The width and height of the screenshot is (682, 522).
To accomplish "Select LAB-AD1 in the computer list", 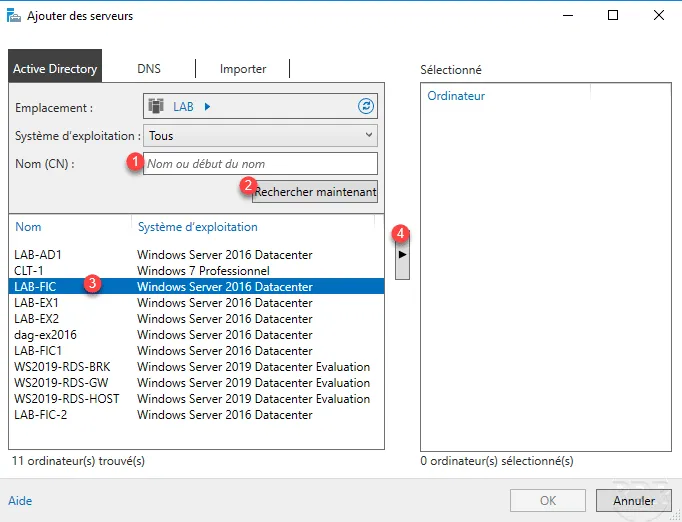I will point(38,255).
